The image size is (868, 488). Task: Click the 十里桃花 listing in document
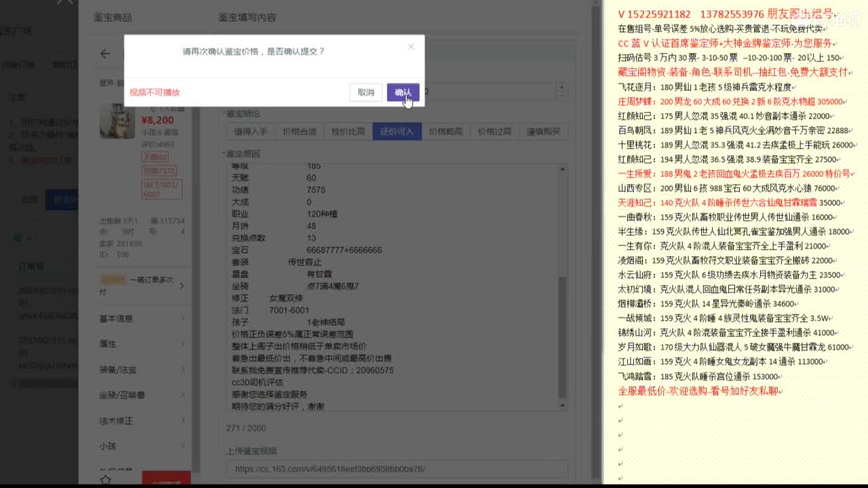point(736,145)
